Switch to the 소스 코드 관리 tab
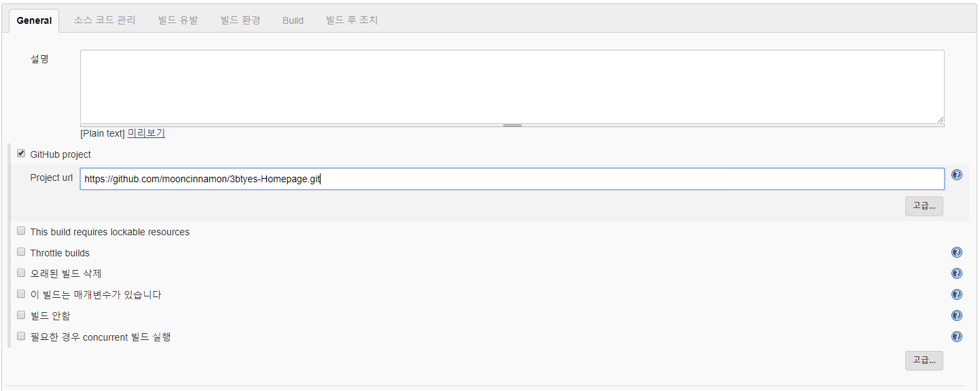Image resolution: width=980 pixels, height=391 pixels. click(x=105, y=20)
